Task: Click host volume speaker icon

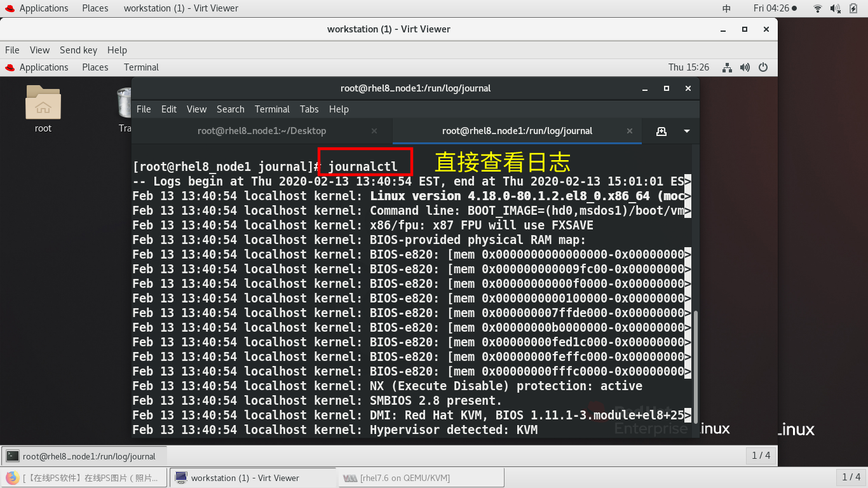Action: tap(835, 8)
